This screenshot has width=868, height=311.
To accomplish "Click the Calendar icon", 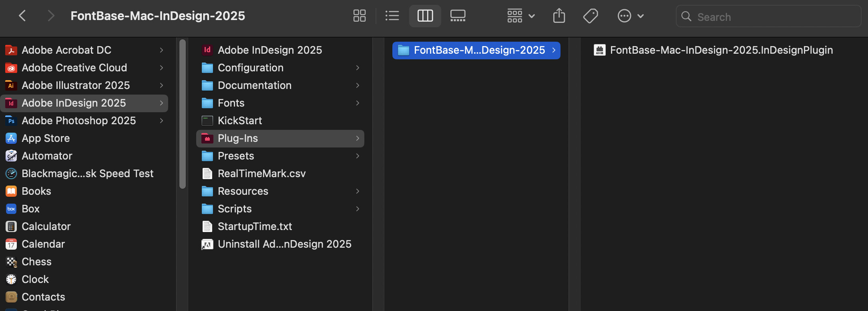I will (x=11, y=244).
